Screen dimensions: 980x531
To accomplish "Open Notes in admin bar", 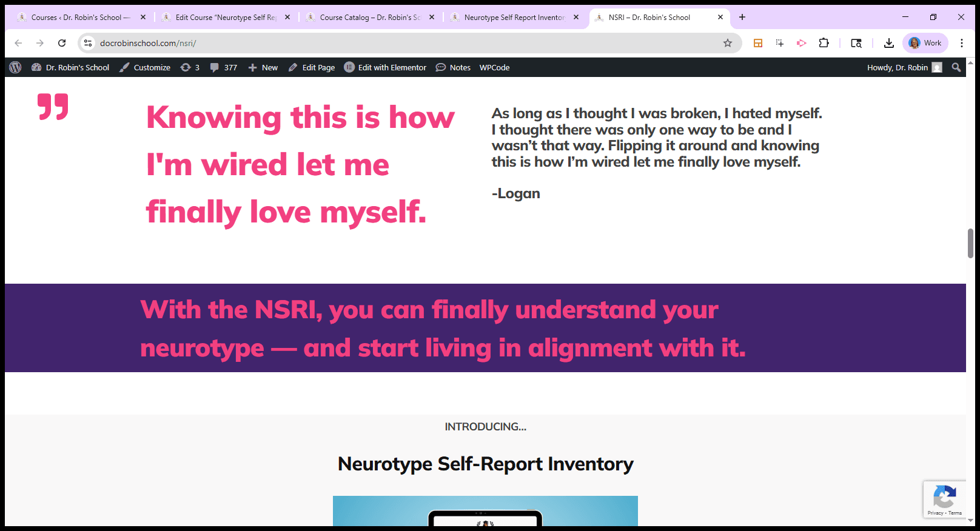I will [x=453, y=67].
